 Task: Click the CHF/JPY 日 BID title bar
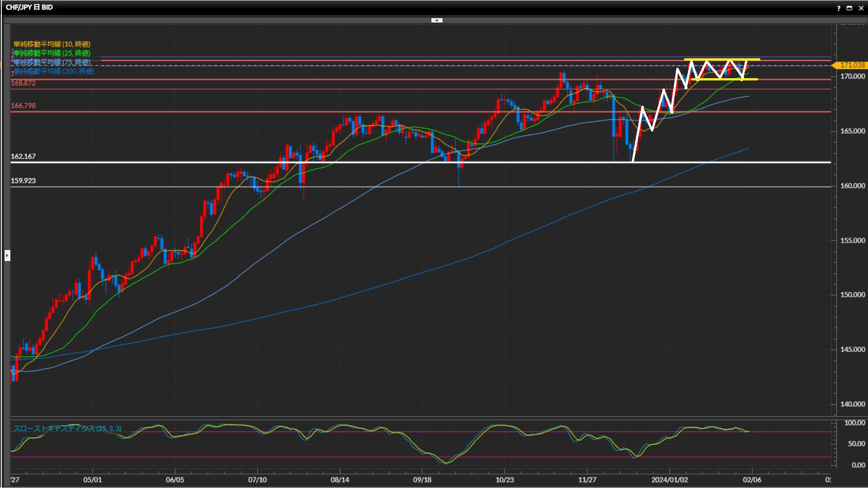(29, 7)
